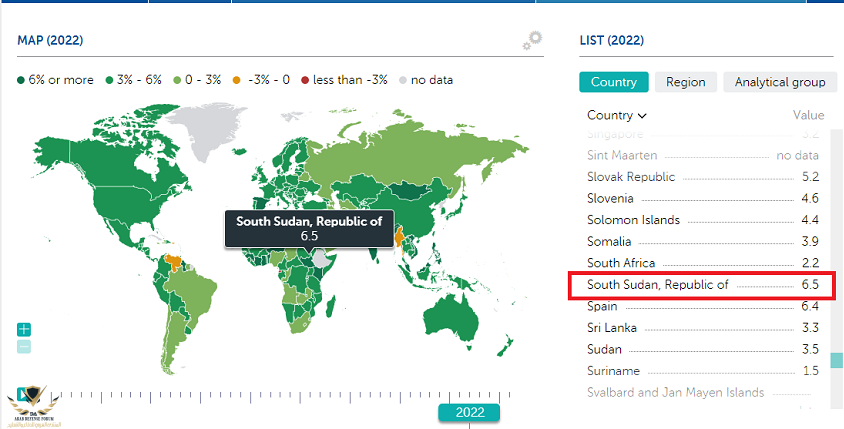The height and width of the screenshot is (429, 844).
Task: Sort the list by Value column
Action: [808, 115]
